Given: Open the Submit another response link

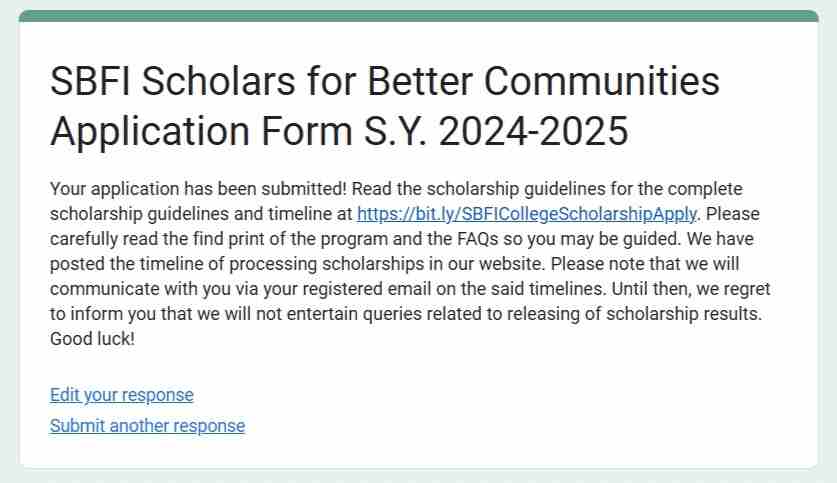Looking at the screenshot, I should (x=147, y=426).
